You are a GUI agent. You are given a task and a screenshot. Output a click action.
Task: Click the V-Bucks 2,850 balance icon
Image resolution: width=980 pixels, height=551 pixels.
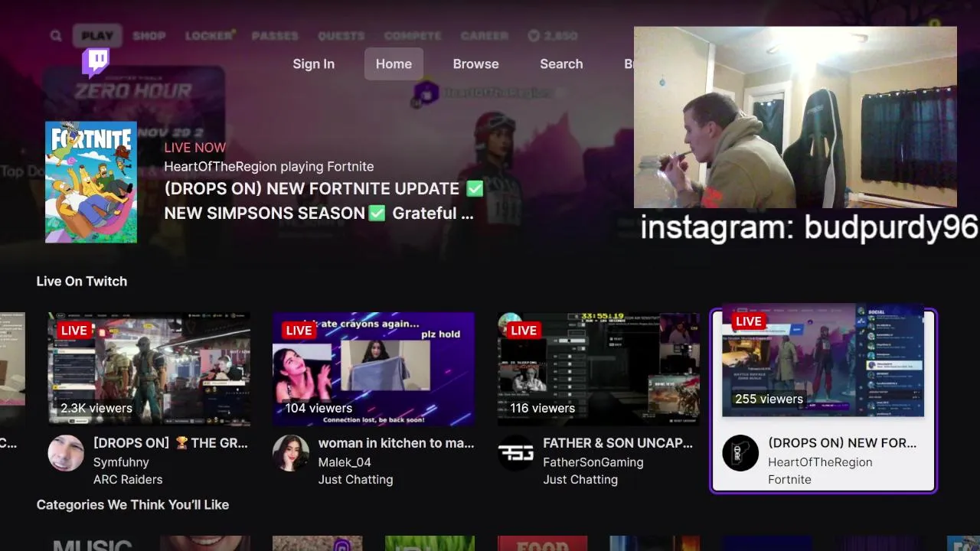click(x=534, y=36)
